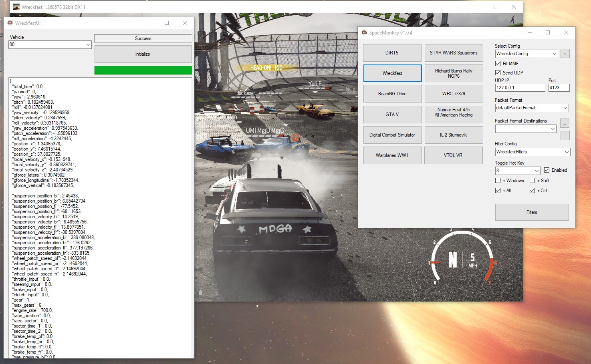Open packet format destinations browse (...) button

(x=565, y=124)
